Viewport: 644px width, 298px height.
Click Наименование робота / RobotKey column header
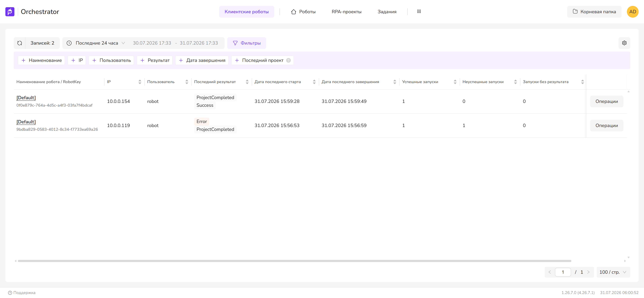(48, 82)
